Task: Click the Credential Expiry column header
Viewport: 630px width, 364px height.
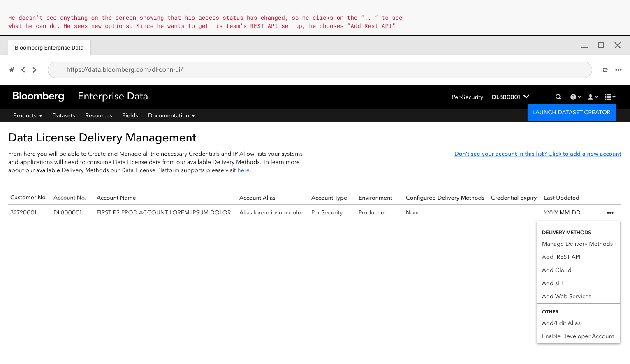Action: click(514, 198)
